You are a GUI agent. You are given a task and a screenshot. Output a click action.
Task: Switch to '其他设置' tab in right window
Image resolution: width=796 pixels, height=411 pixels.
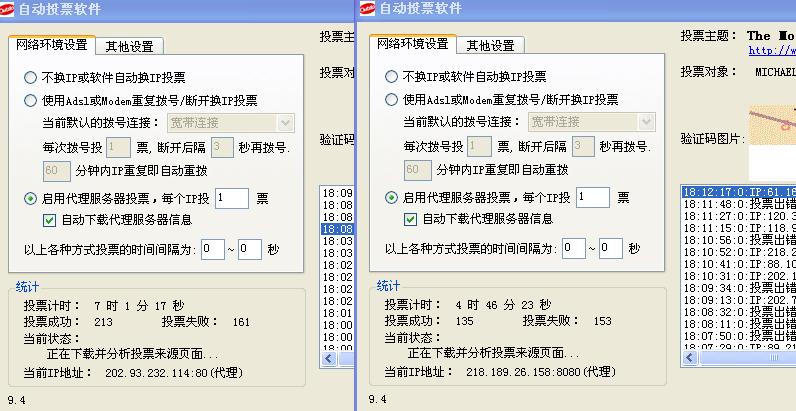490,46
